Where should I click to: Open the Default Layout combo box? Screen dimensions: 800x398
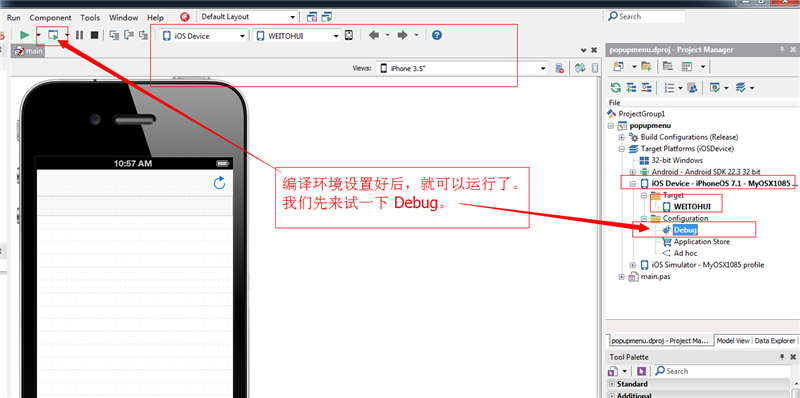248,17
